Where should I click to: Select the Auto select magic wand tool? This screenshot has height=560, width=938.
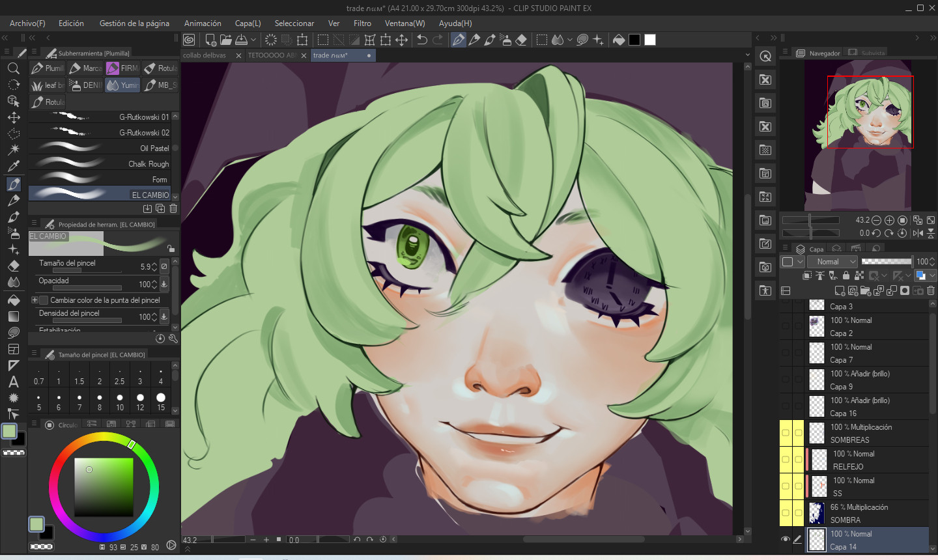[13, 150]
